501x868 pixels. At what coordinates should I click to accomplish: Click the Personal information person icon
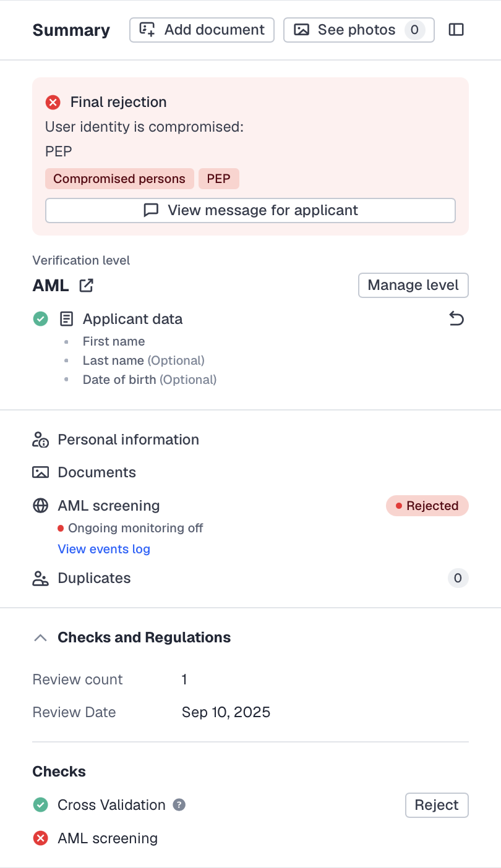(40, 440)
